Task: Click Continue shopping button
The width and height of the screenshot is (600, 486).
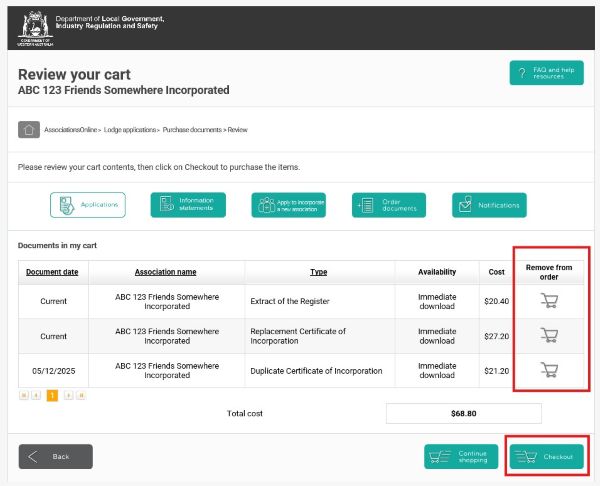Action: click(x=461, y=457)
